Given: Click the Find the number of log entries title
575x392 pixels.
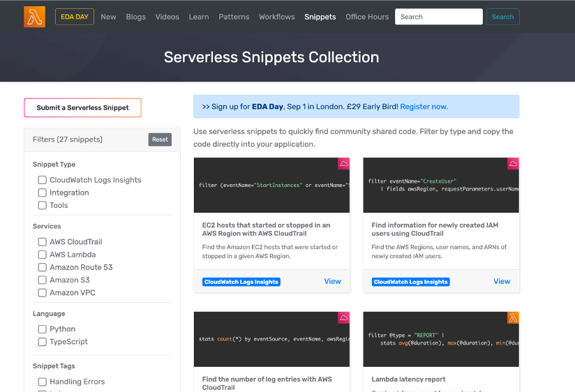Looking at the screenshot, I should [x=267, y=383].
